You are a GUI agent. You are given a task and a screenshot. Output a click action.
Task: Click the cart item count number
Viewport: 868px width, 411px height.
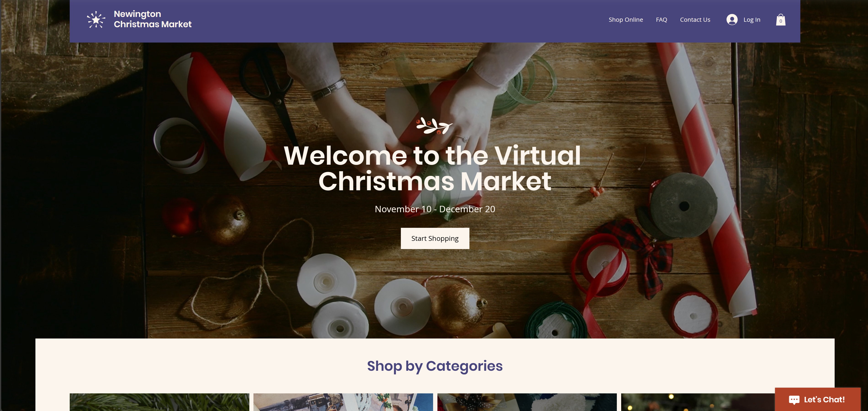click(x=780, y=21)
